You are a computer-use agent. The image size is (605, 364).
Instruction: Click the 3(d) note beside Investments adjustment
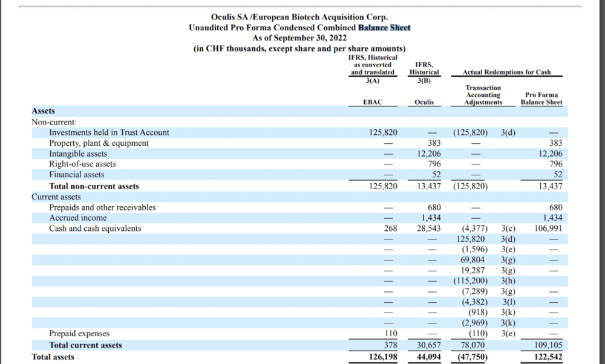click(508, 132)
